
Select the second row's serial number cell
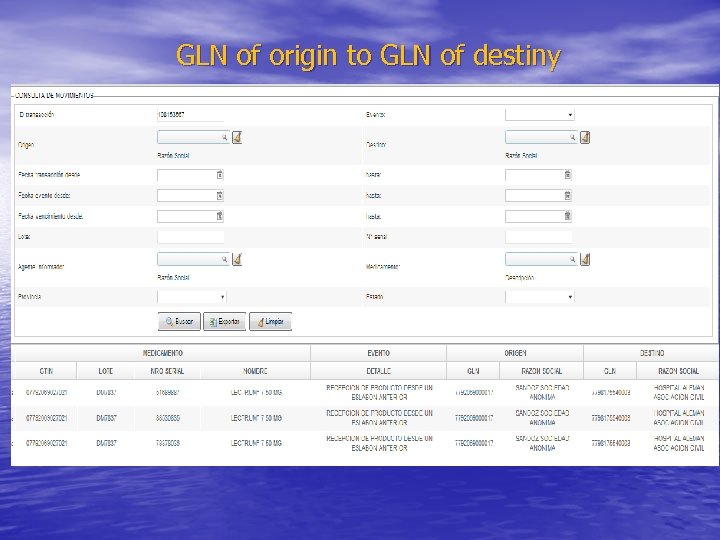(167, 418)
